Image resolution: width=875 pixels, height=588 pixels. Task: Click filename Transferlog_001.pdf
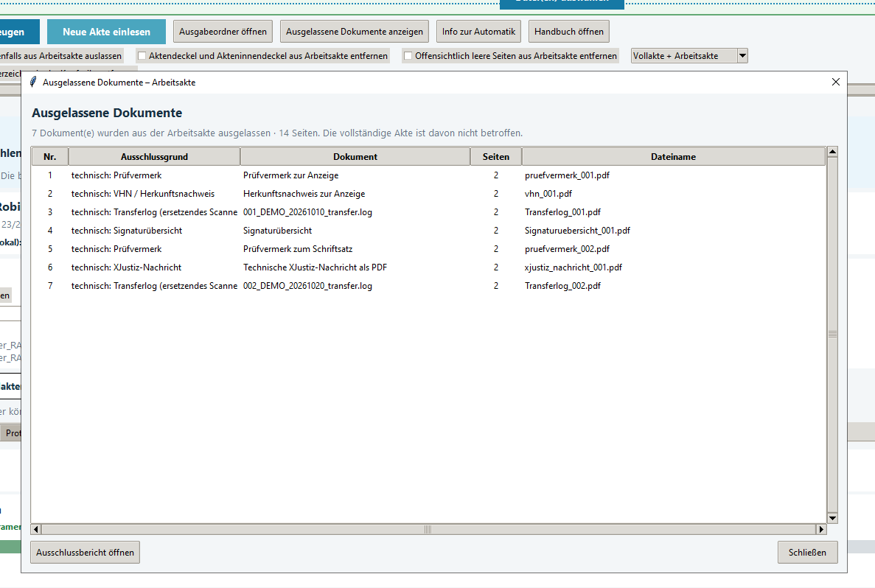click(562, 212)
